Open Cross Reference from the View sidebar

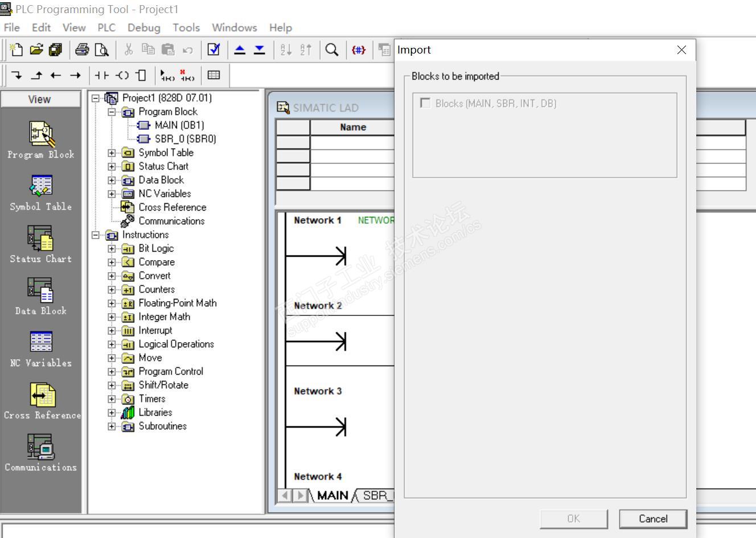[x=42, y=402]
